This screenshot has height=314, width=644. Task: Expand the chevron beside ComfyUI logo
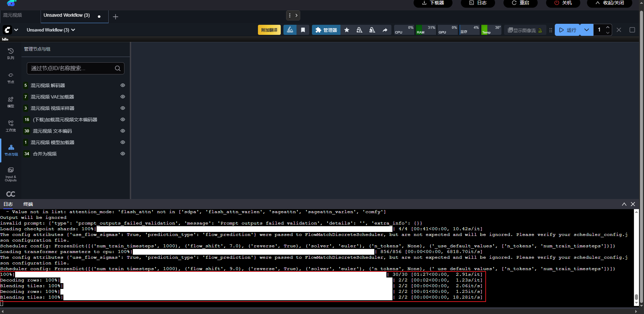pyautogui.click(x=16, y=30)
